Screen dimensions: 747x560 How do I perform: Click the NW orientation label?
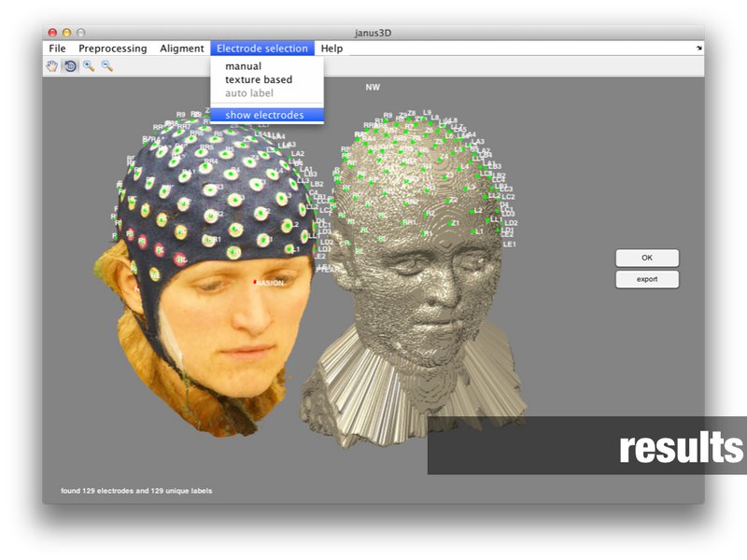coord(373,87)
